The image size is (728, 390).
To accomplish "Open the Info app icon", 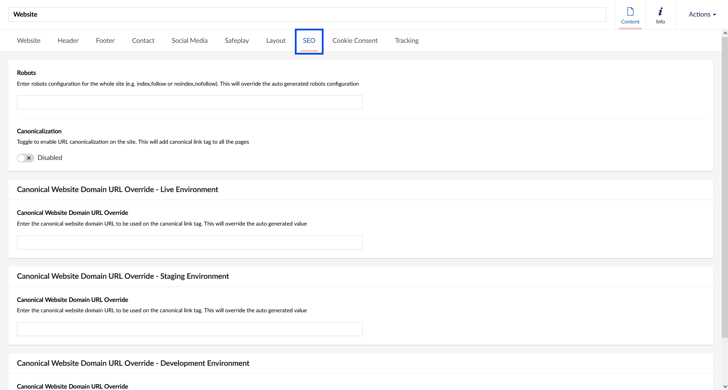I will [x=660, y=15].
